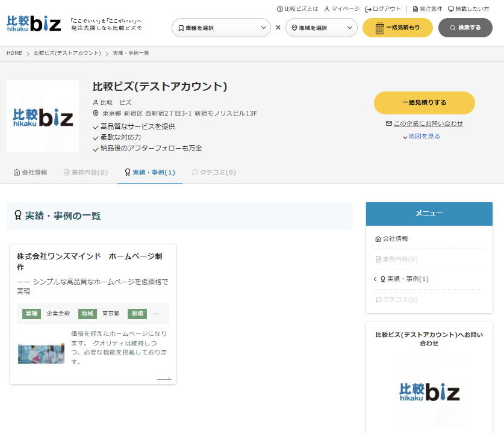Open the 比較ビズとは help link
The height and width of the screenshot is (434, 504).
click(297, 9)
